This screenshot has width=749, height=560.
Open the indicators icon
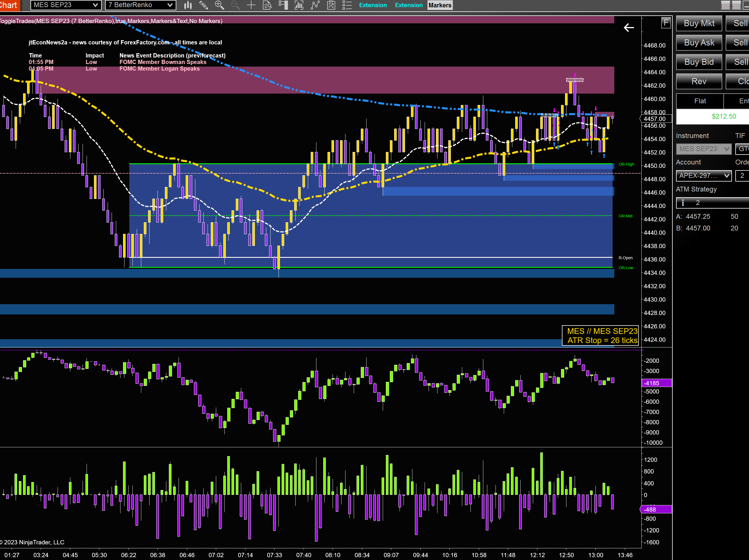299,5
